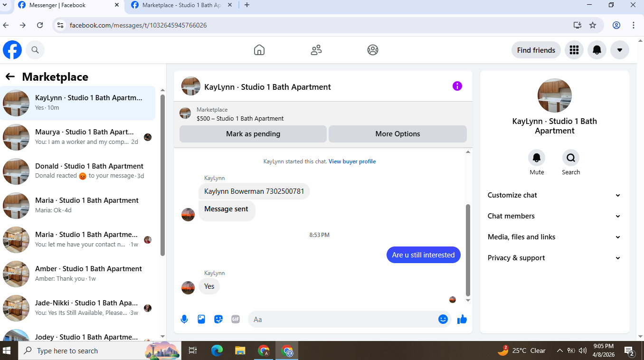Open Task View on the taskbar
The width and height of the screenshot is (644, 360).
pos(193,351)
